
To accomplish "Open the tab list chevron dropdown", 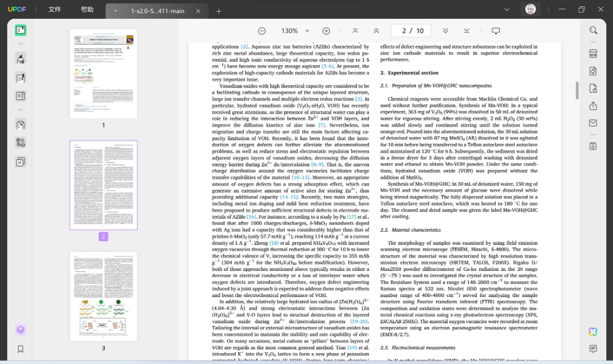I will [507, 10].
